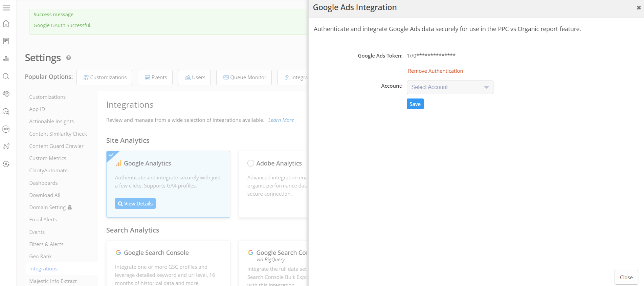The width and height of the screenshot is (644, 286).
Task: Open Integrations in the settings menu
Action: 43,269
